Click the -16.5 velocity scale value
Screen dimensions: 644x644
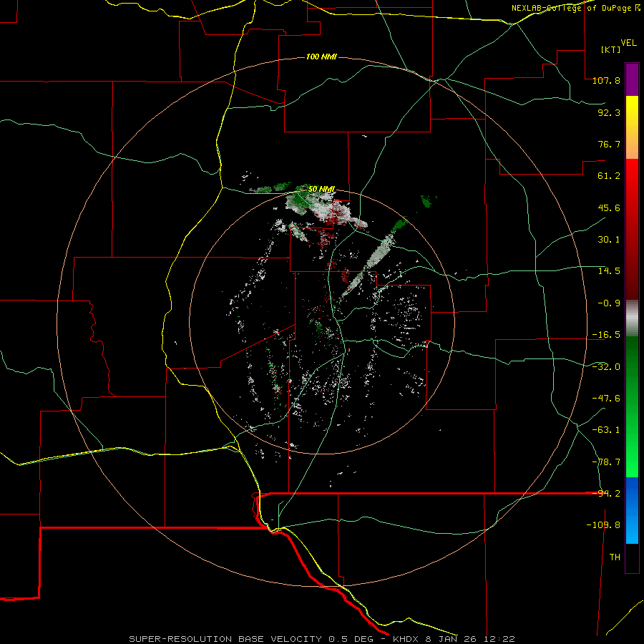click(606, 335)
